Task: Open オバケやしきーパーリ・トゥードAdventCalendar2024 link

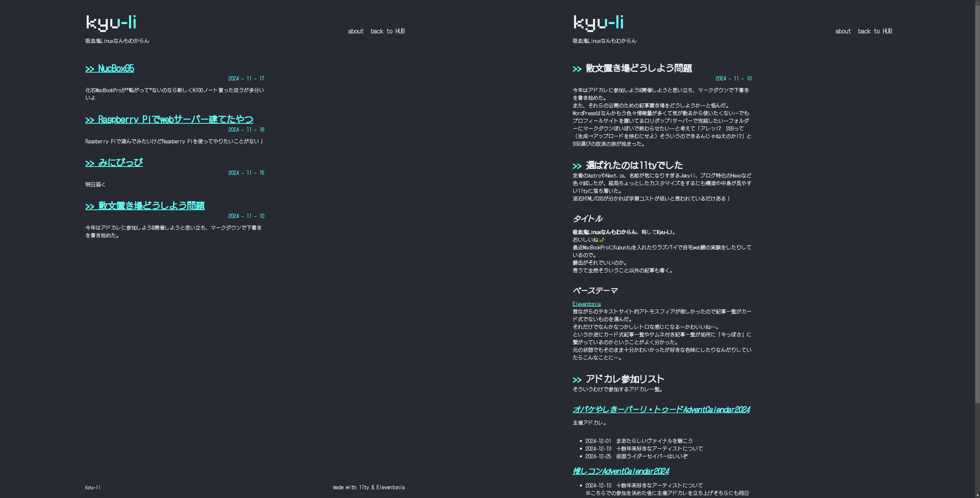Action: tap(661, 409)
